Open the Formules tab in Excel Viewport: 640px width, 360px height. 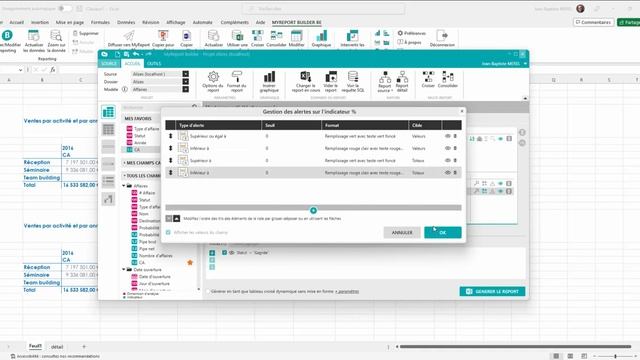[100, 22]
